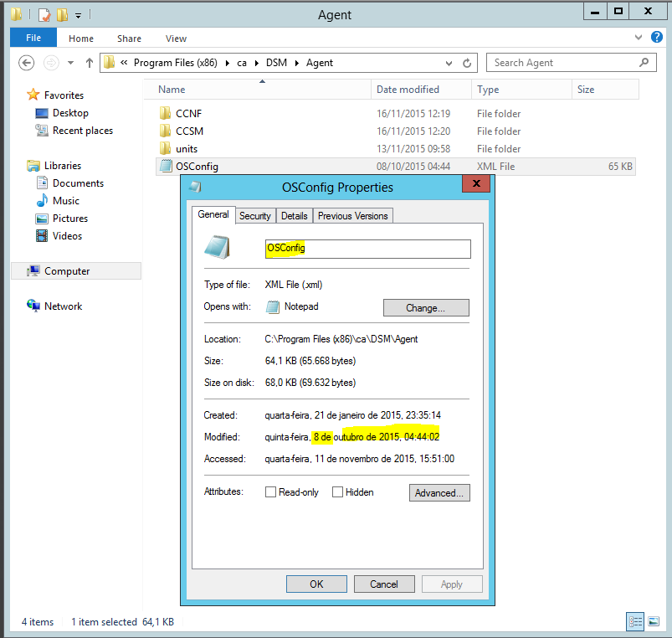Enable the Read-only attribute
672x638 pixels.
[x=270, y=492]
